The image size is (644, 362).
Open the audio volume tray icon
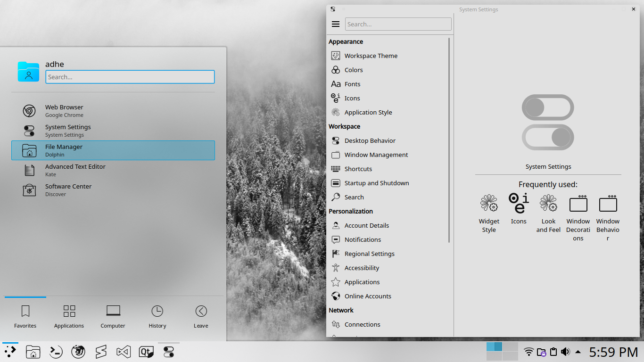pos(565,352)
